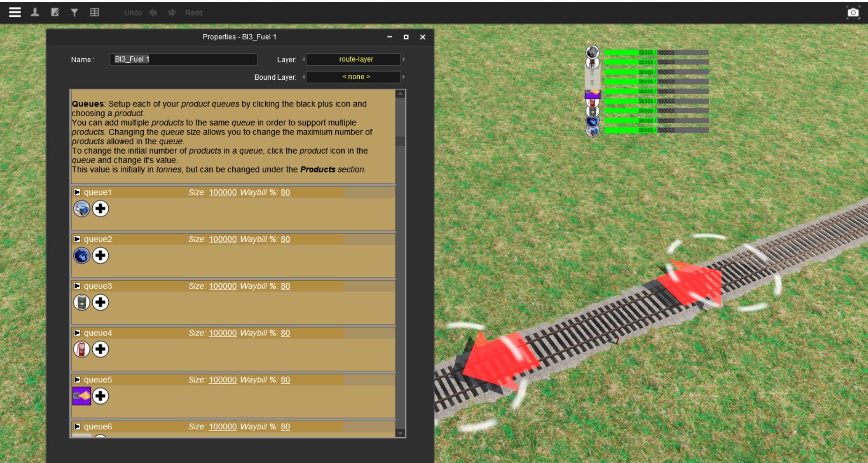Open the grid table toolbar icon
Viewport: 868px width, 463px height.
pos(95,13)
